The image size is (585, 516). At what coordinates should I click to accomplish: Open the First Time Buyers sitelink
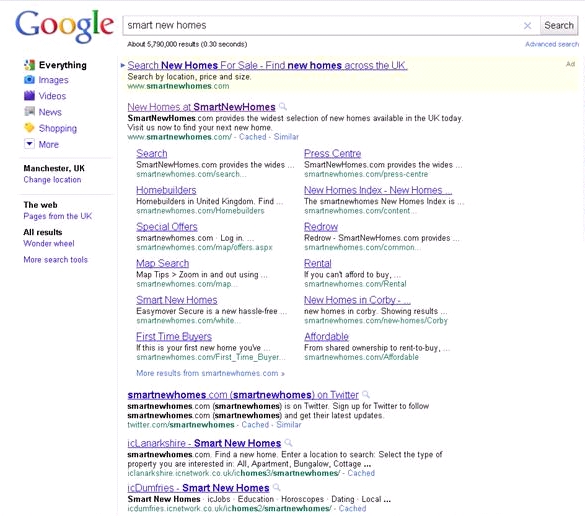click(174, 336)
